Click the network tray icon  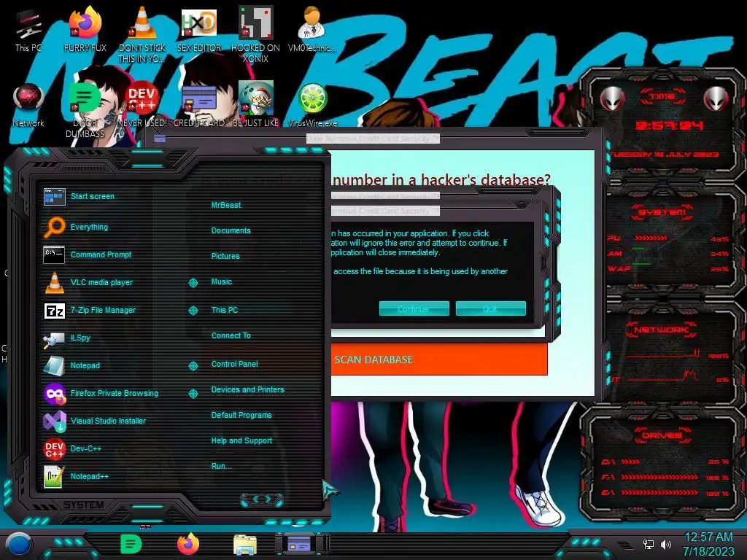(x=649, y=544)
